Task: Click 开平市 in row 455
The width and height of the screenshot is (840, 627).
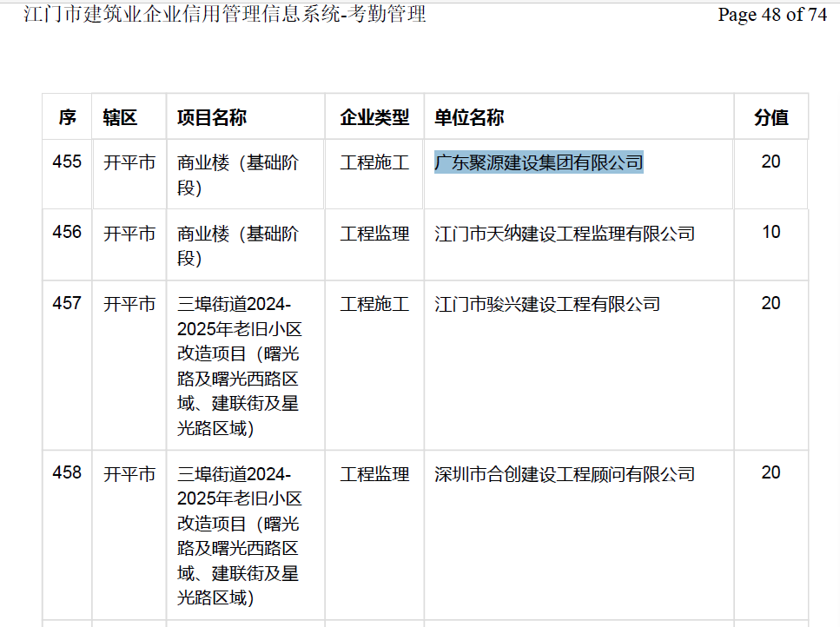Action: (129, 162)
